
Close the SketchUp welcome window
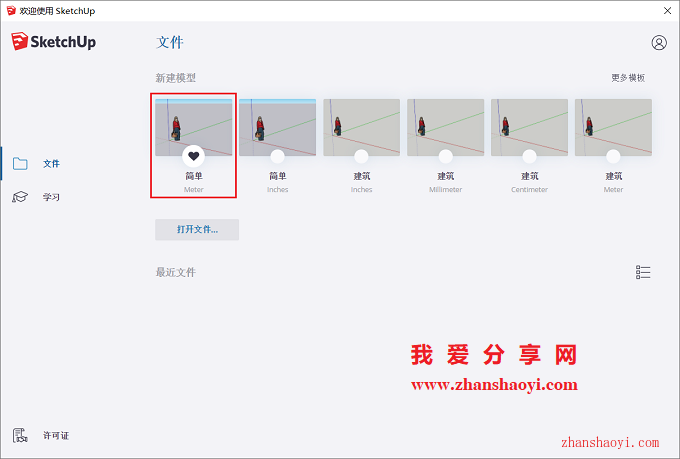pyautogui.click(x=667, y=10)
